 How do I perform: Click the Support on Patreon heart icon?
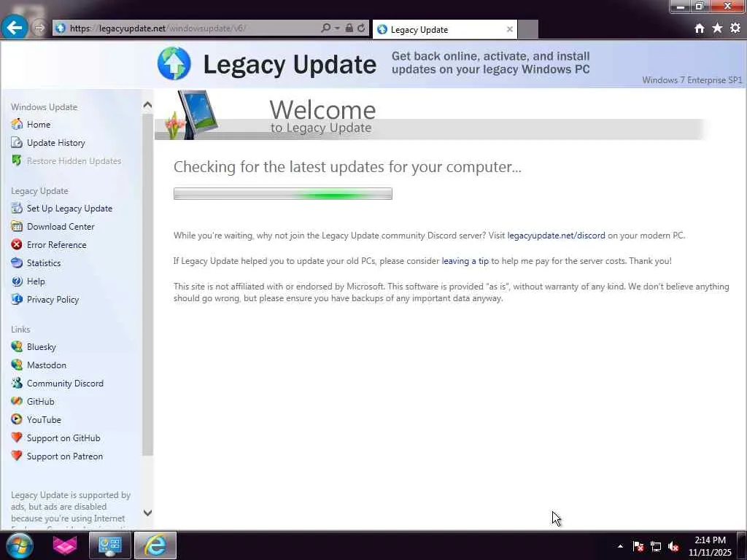(17, 456)
